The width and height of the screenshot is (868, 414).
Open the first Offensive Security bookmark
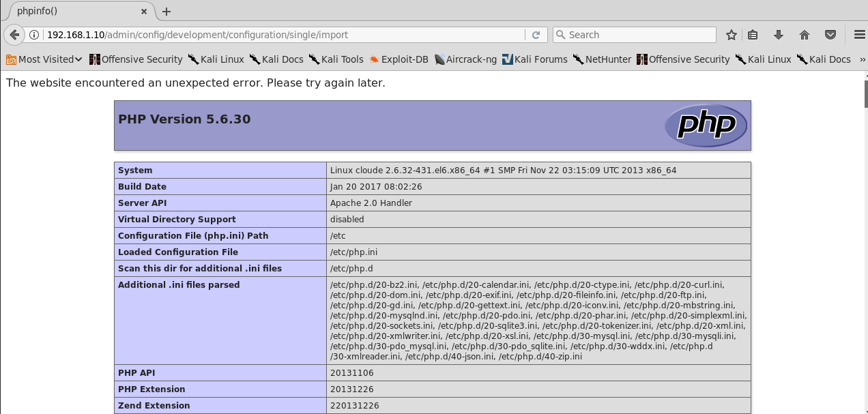pyautogui.click(x=136, y=59)
